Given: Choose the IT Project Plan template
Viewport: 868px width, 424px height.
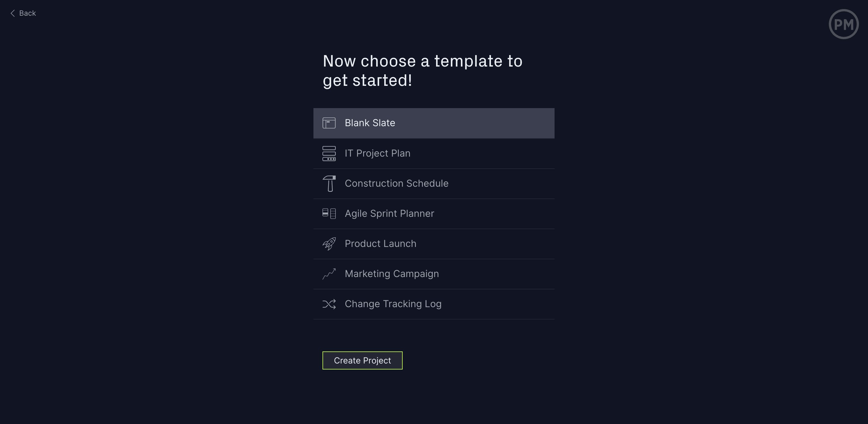Looking at the screenshot, I should (377, 153).
